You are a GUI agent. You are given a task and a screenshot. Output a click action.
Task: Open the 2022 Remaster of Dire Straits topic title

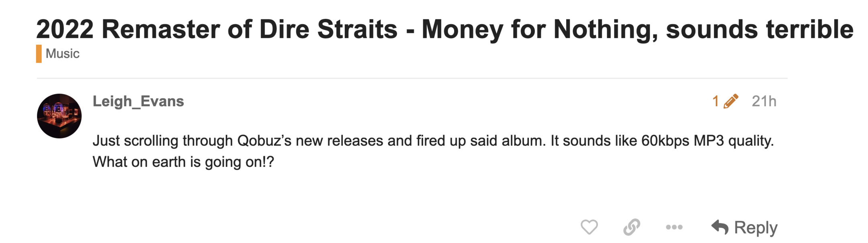444,29
